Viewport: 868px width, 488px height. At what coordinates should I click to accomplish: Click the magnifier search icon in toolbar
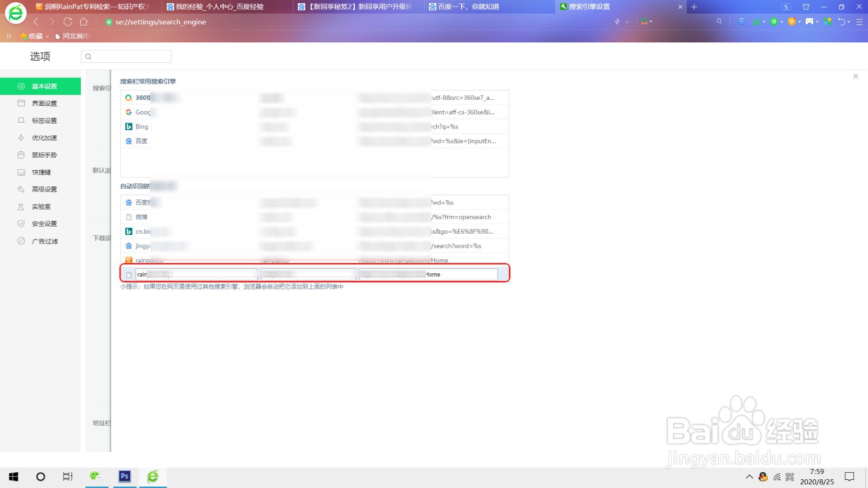(719, 22)
